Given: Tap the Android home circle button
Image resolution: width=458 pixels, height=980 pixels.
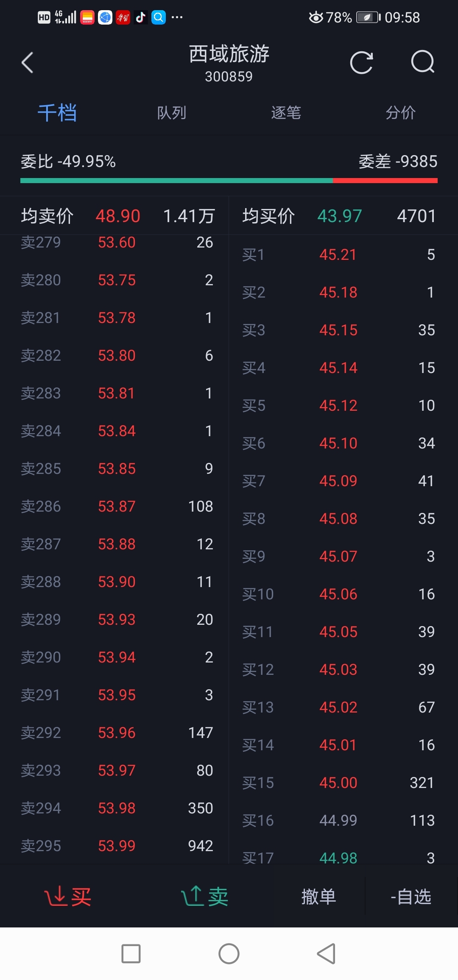Looking at the screenshot, I should 229,954.
